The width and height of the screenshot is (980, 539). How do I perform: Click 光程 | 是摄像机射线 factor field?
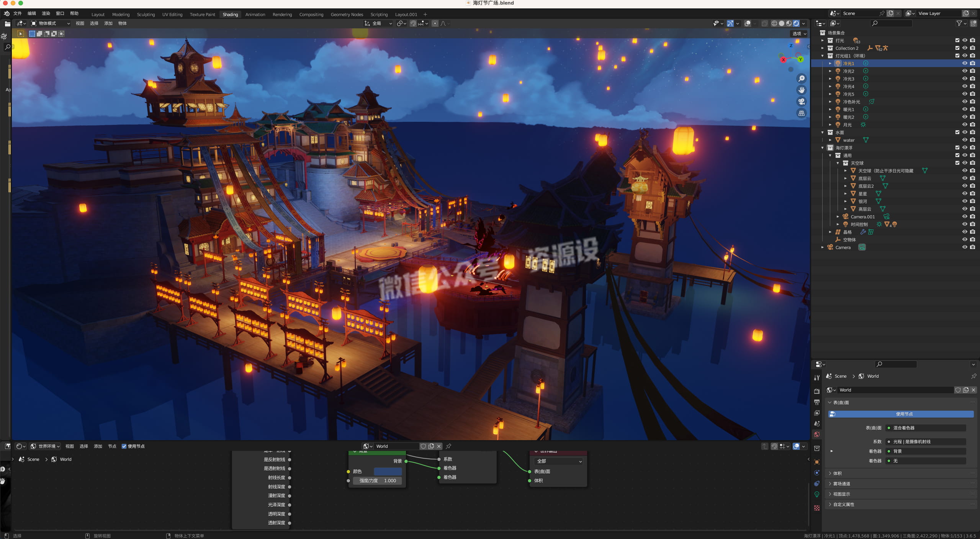pyautogui.click(x=926, y=442)
